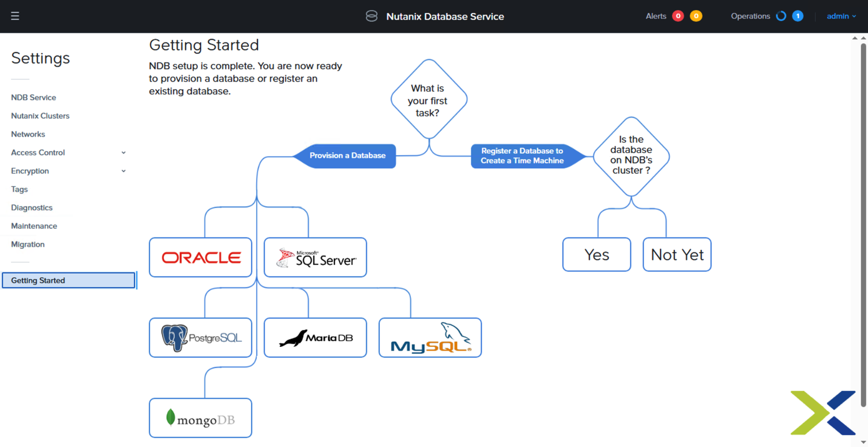868x447 pixels.
Task: Answer Not Yet for NDB's cluster
Action: pos(677,254)
